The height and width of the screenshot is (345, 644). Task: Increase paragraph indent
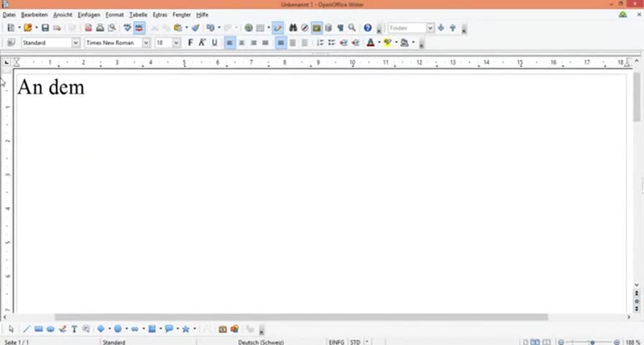coord(356,42)
